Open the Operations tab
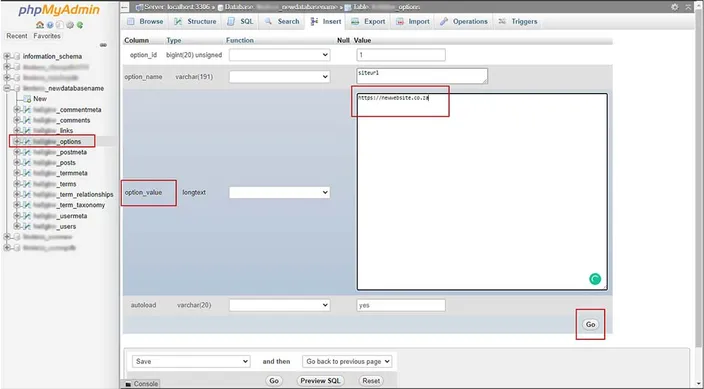Image resolution: width=704 pixels, height=389 pixels. pos(464,22)
